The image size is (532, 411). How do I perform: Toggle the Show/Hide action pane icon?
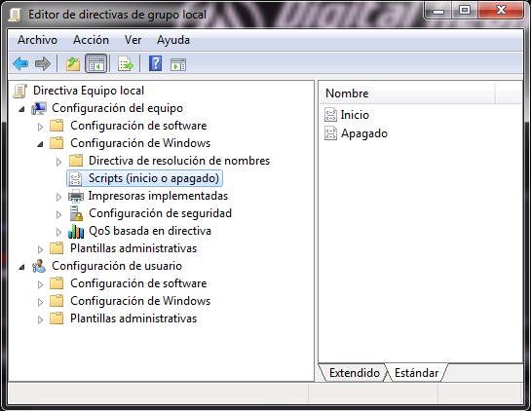coord(178,64)
